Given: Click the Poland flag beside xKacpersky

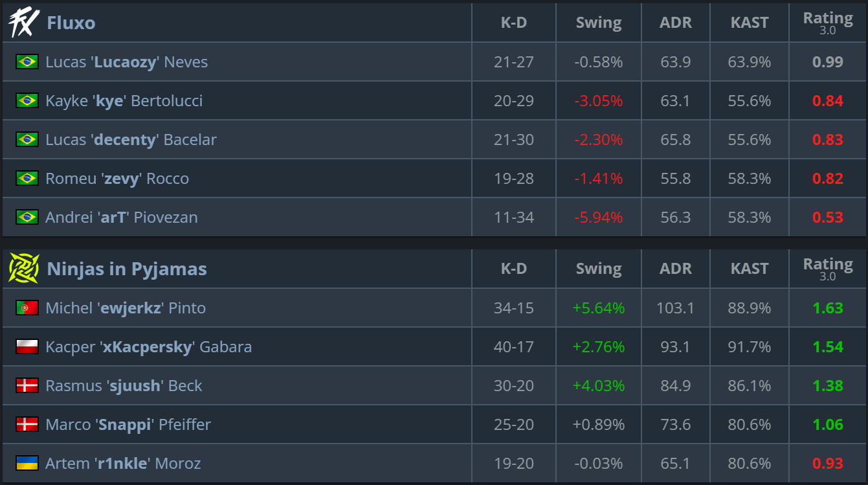Looking at the screenshot, I should (x=27, y=347).
